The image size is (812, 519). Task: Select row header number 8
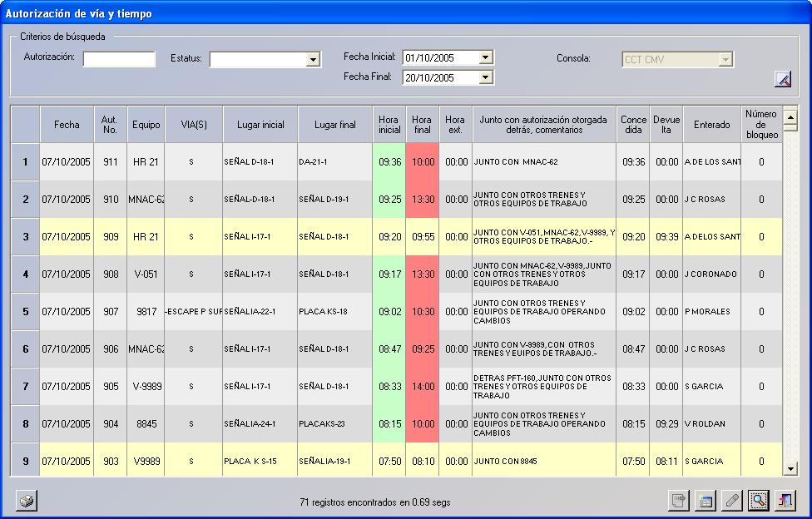[25, 423]
